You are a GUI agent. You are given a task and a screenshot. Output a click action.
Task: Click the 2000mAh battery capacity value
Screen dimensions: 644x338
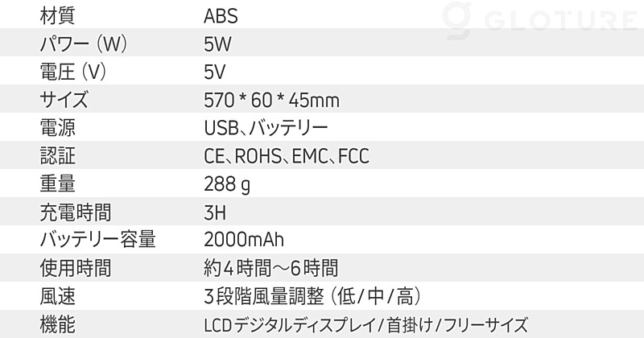tap(244, 241)
